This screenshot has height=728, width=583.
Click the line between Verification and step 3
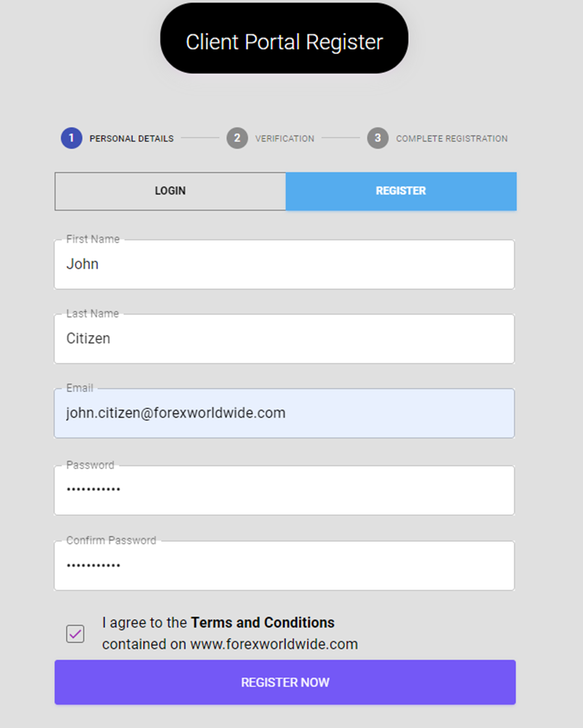click(x=340, y=138)
